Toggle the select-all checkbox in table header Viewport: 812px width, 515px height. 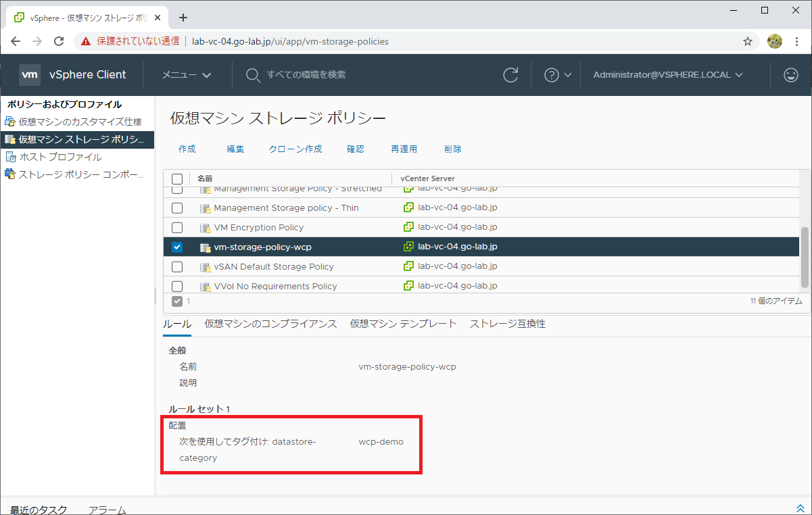177,179
